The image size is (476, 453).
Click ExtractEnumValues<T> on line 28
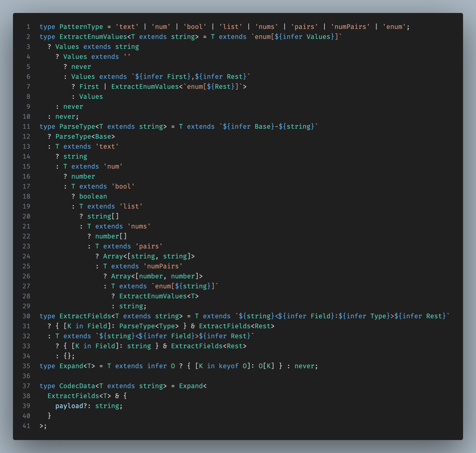point(159,296)
